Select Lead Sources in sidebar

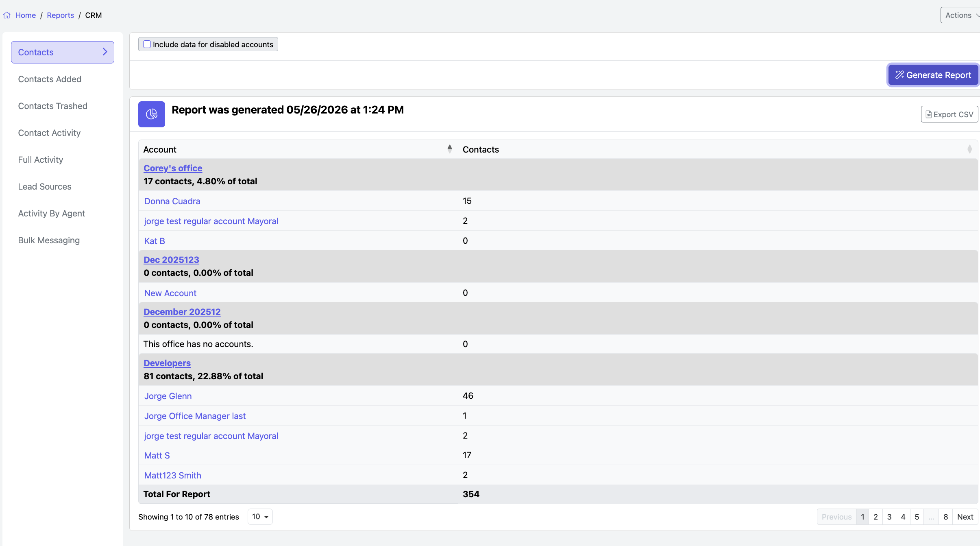coord(45,186)
